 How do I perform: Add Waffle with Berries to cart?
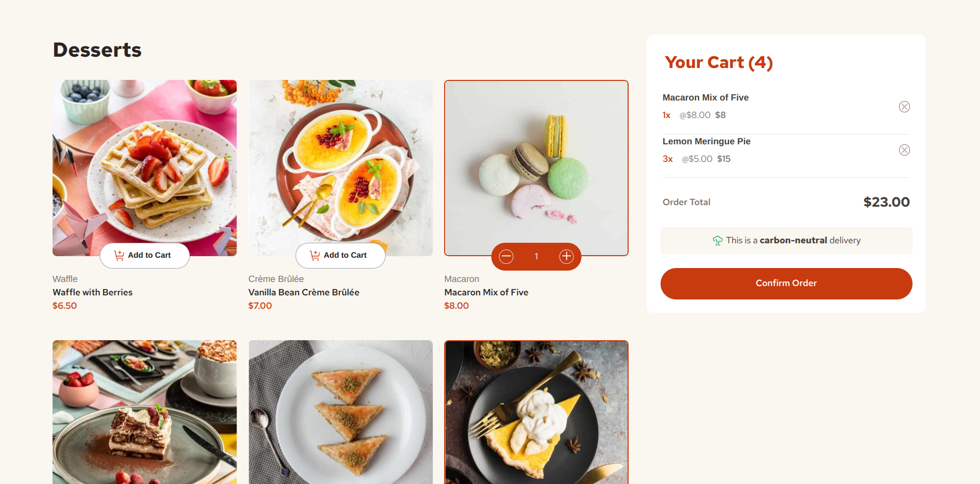[145, 255]
